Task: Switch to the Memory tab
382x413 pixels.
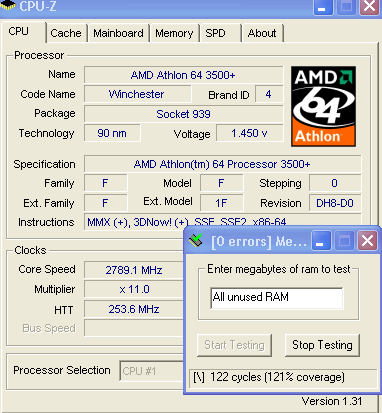Action: [174, 33]
